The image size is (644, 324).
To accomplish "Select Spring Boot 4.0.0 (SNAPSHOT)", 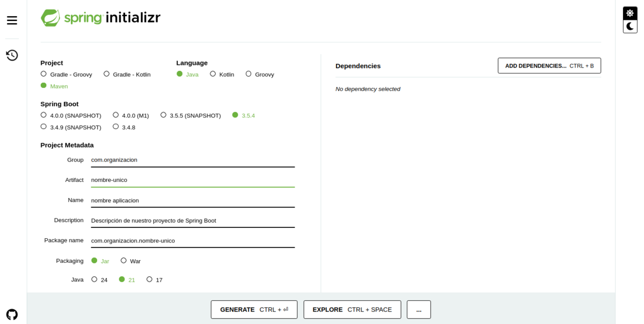I will tap(71, 115).
